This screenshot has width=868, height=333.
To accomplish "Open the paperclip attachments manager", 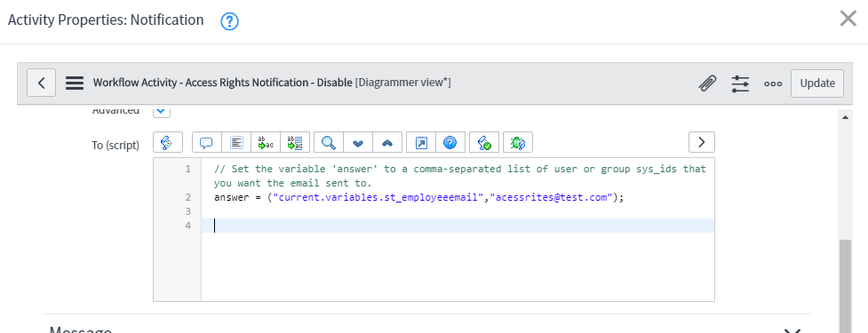I will click(x=707, y=83).
